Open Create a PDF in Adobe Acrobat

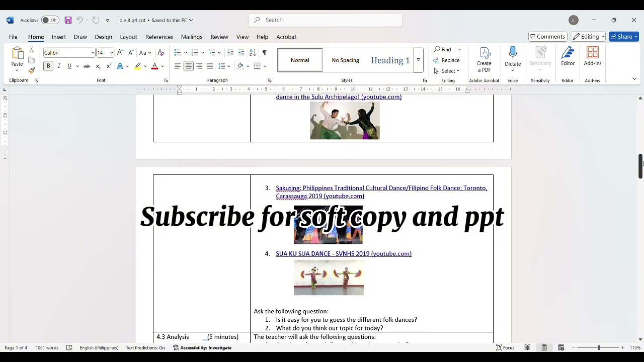click(x=484, y=59)
